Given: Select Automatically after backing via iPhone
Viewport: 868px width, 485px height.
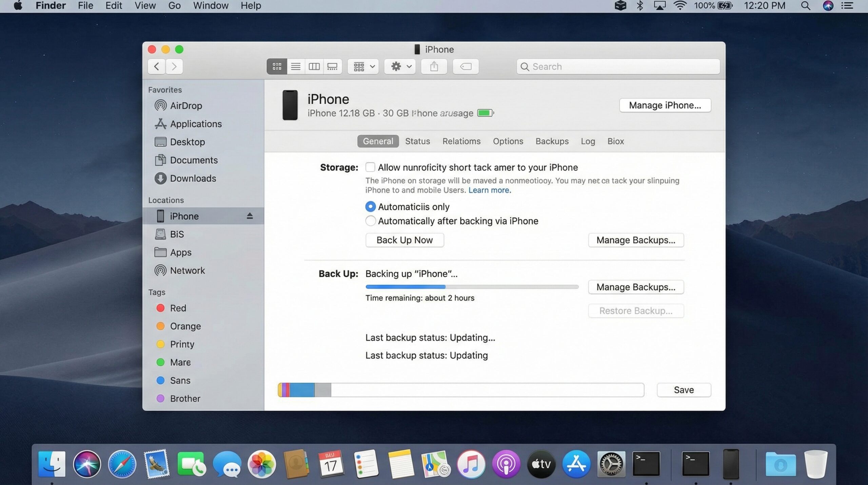Looking at the screenshot, I should pos(370,221).
